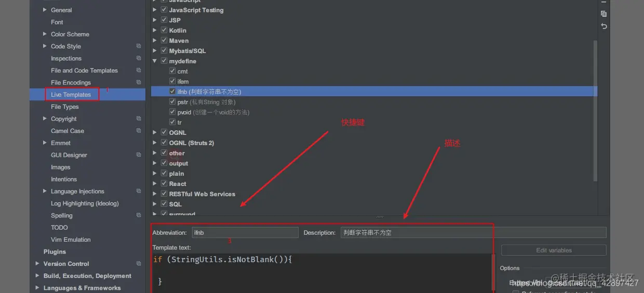Click project-scope icon beside Code Style
Screen dimensions: 644x293
139,46
